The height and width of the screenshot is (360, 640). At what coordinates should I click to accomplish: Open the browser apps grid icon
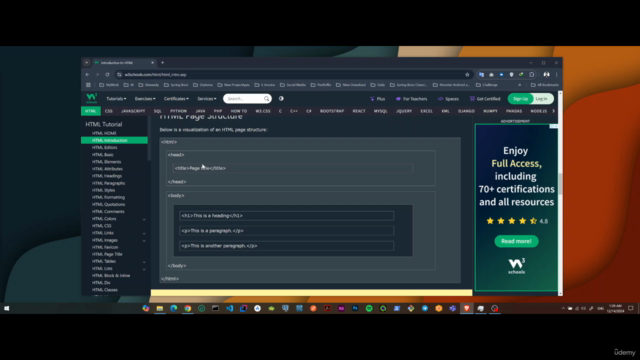pos(88,85)
